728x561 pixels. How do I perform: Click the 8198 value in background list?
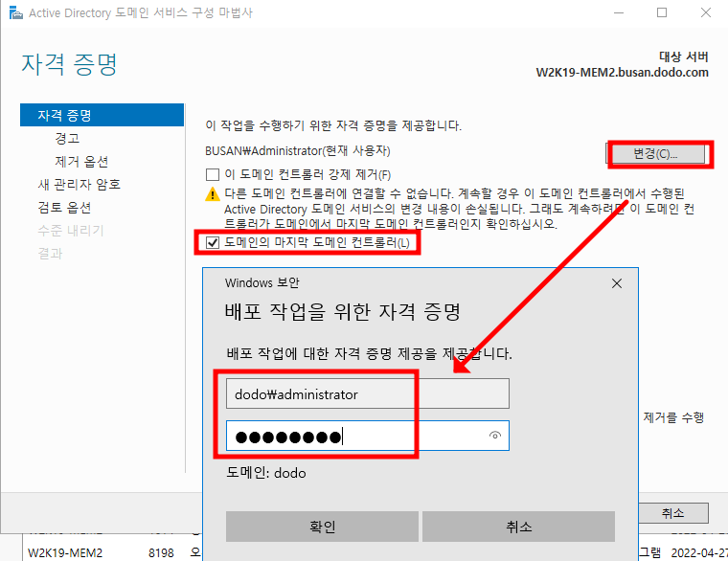click(161, 553)
